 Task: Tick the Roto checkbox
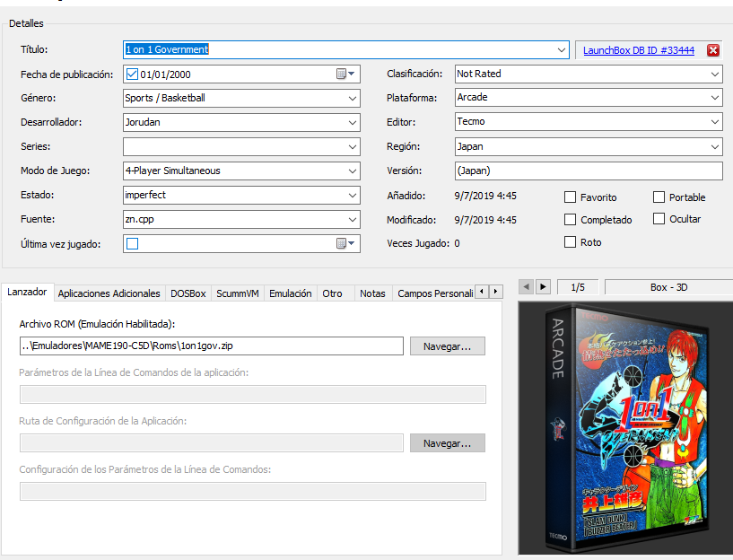(570, 242)
